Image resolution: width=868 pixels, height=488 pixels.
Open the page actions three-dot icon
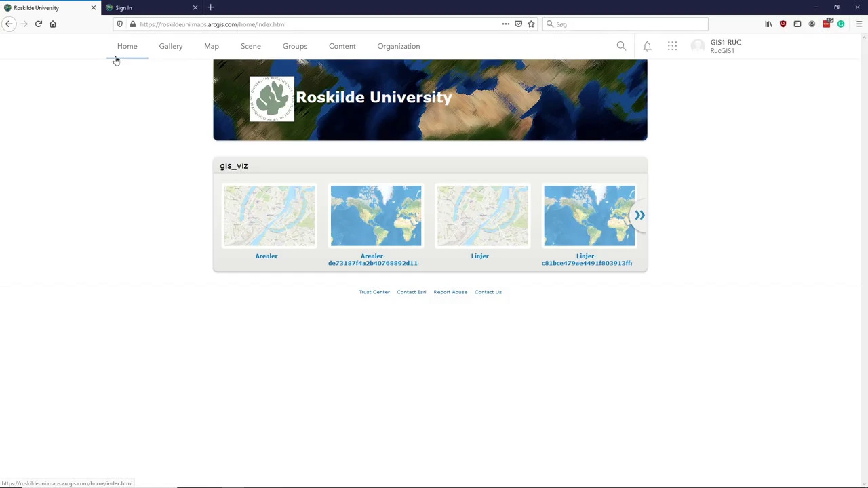[x=505, y=24]
